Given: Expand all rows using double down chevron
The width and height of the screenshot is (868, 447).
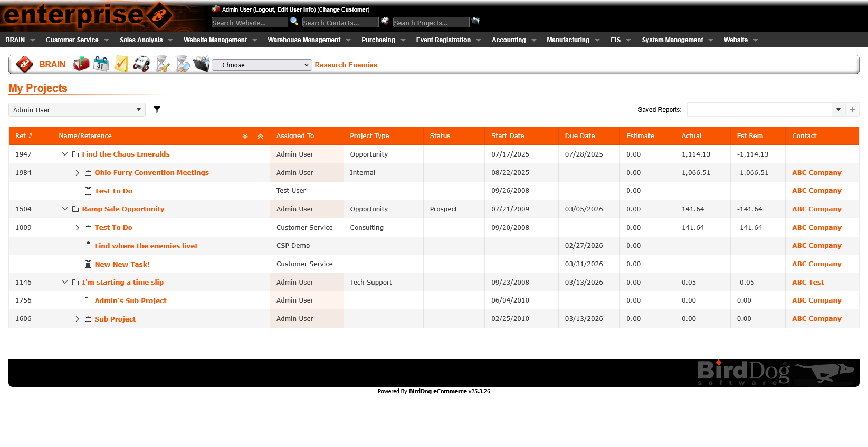Looking at the screenshot, I should 245,136.
